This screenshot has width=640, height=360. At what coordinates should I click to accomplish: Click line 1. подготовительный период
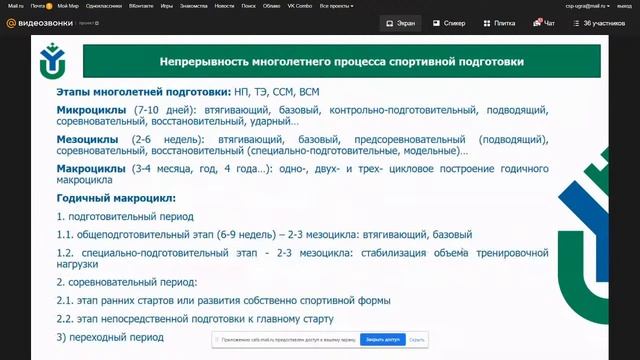coord(125,216)
